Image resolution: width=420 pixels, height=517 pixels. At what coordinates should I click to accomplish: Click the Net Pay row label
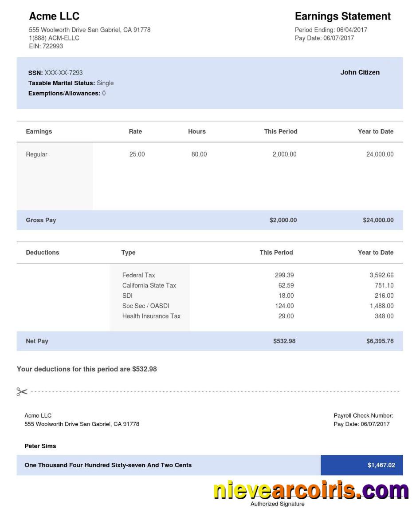37,341
